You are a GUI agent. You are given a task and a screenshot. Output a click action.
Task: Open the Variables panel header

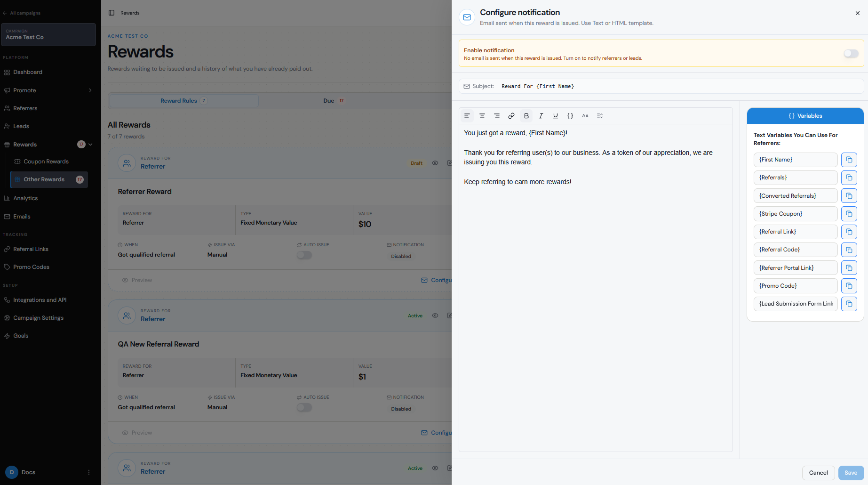point(805,116)
